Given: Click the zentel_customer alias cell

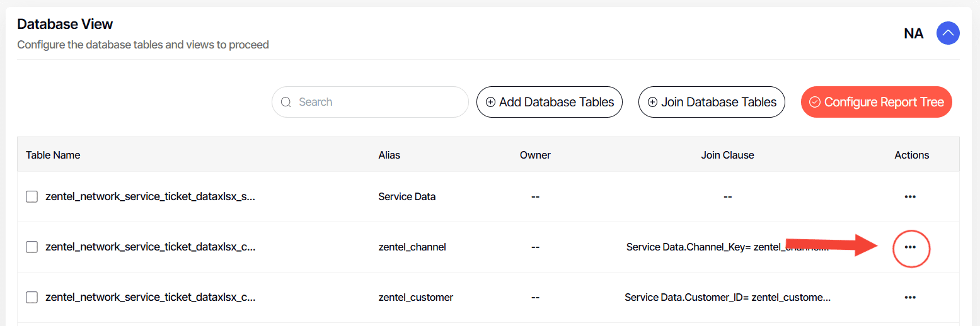Looking at the screenshot, I should [416, 297].
